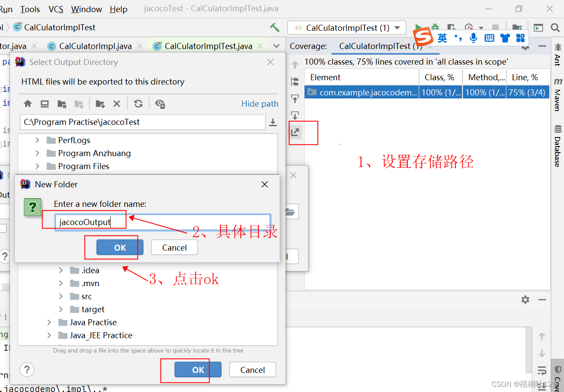Toggle Show Hidden Files icon in chooser
Screen dimensions: 564x392
(160, 104)
